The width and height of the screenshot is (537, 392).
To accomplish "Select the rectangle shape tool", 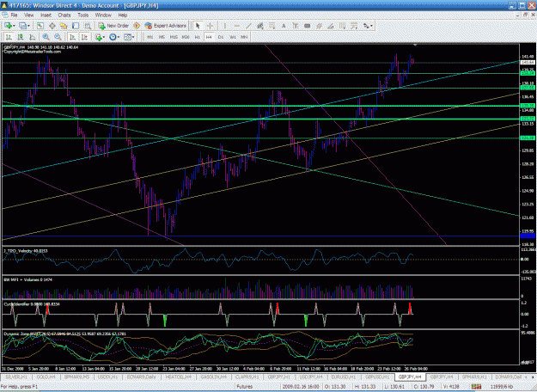I will click(308, 26).
